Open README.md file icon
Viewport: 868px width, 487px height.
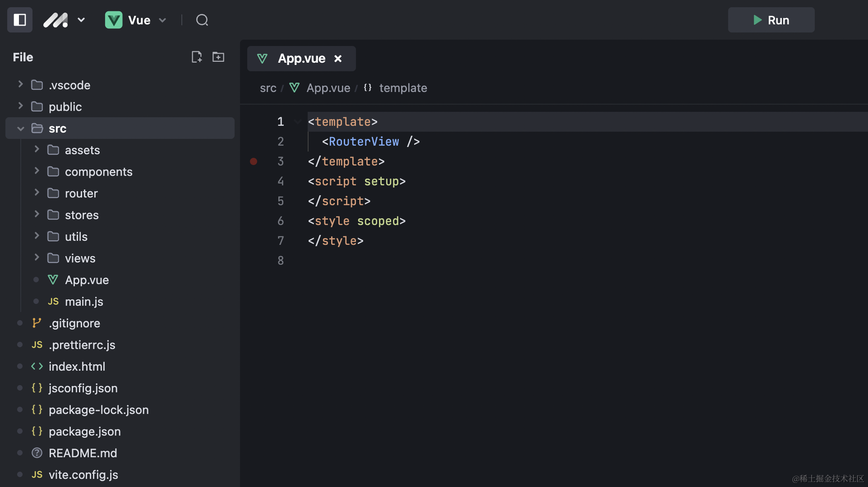coord(37,453)
